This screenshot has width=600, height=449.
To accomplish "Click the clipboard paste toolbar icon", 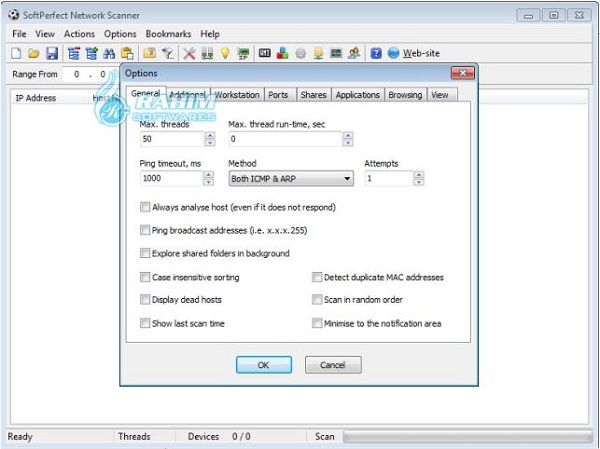I will tap(127, 53).
